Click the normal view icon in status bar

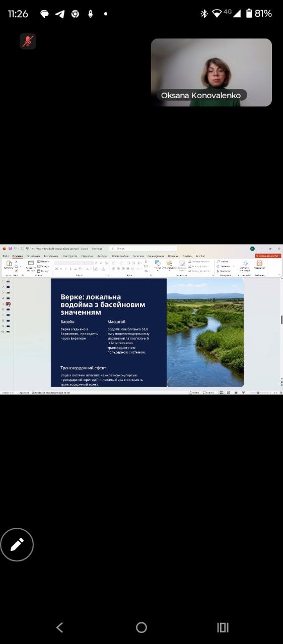pos(221,392)
